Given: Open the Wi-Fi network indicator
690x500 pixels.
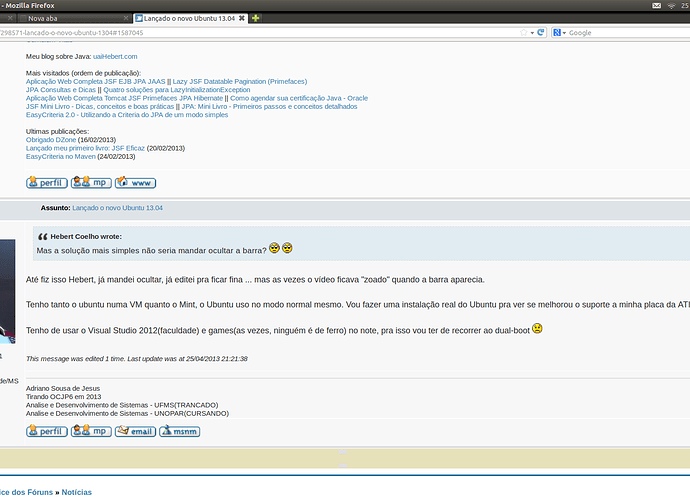Looking at the screenshot, I should click(x=671, y=6).
